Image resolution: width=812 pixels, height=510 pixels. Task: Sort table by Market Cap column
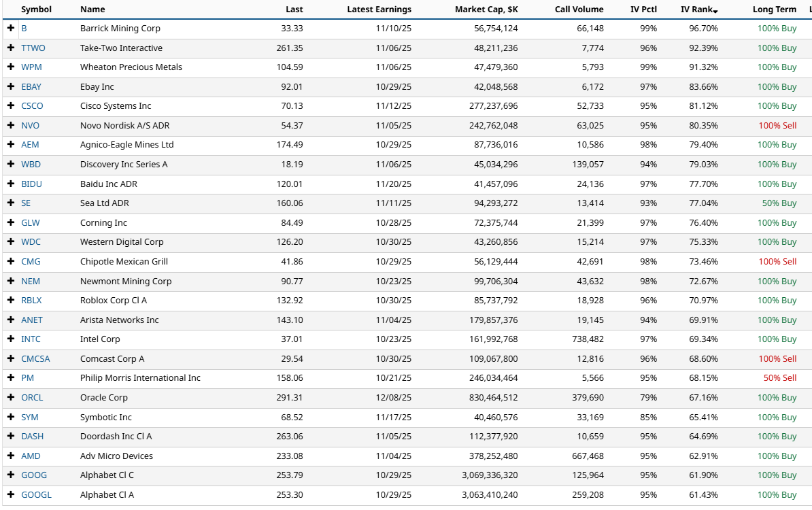486,10
